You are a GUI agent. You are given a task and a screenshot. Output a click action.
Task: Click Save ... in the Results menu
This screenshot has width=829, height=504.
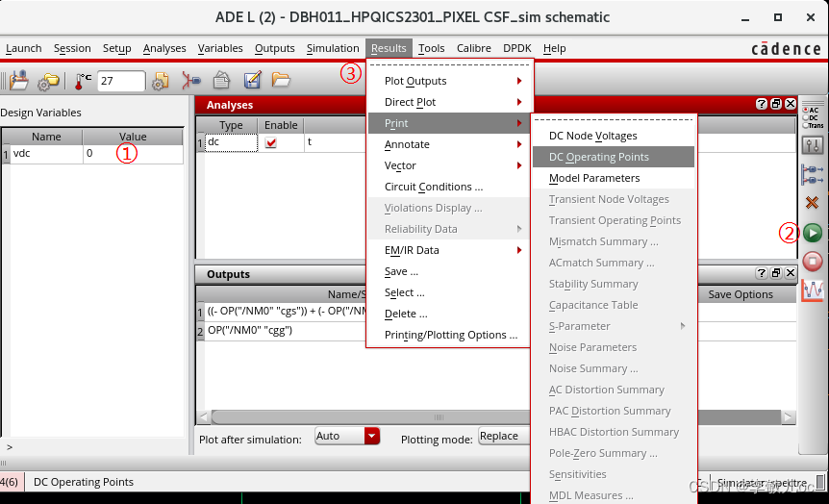449,271
